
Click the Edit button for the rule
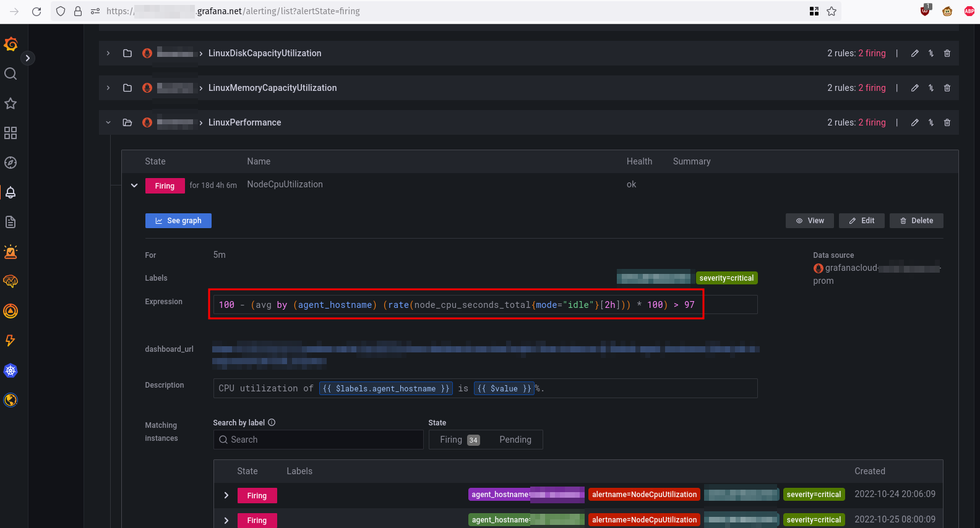862,221
